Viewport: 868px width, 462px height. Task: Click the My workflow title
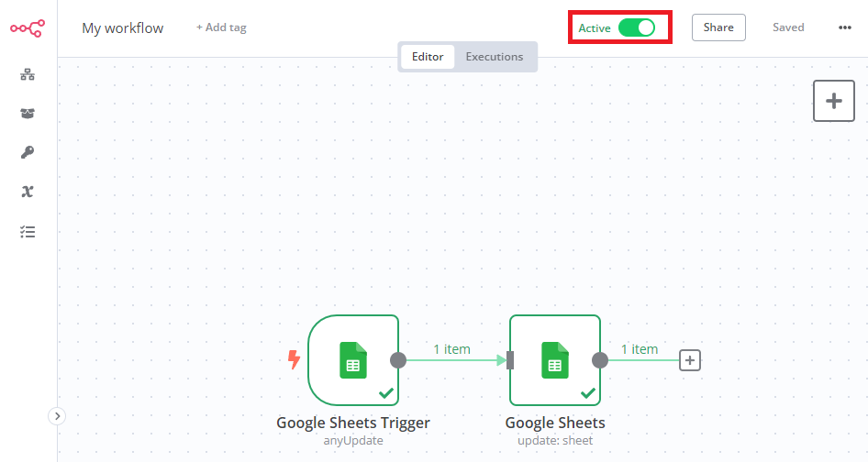(123, 28)
